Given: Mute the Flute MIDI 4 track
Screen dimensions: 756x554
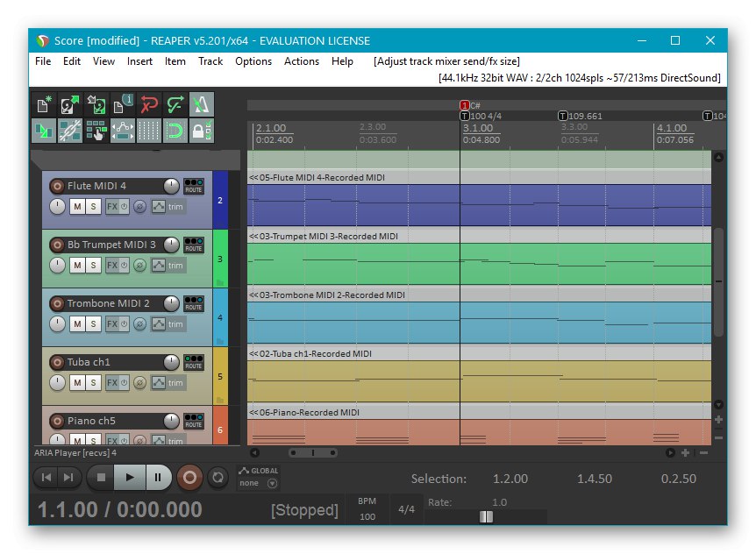Looking at the screenshot, I should click(x=77, y=207).
